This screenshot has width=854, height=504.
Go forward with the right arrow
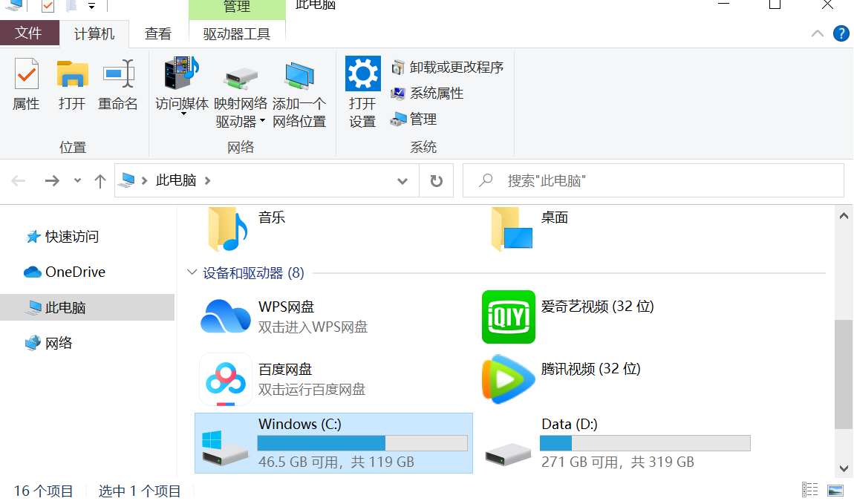pyautogui.click(x=52, y=180)
